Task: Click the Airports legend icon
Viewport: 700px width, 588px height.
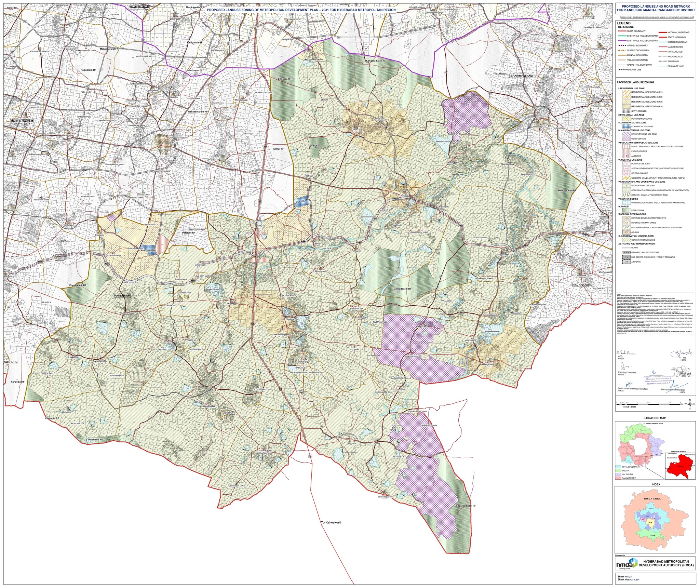Action: [x=626, y=262]
